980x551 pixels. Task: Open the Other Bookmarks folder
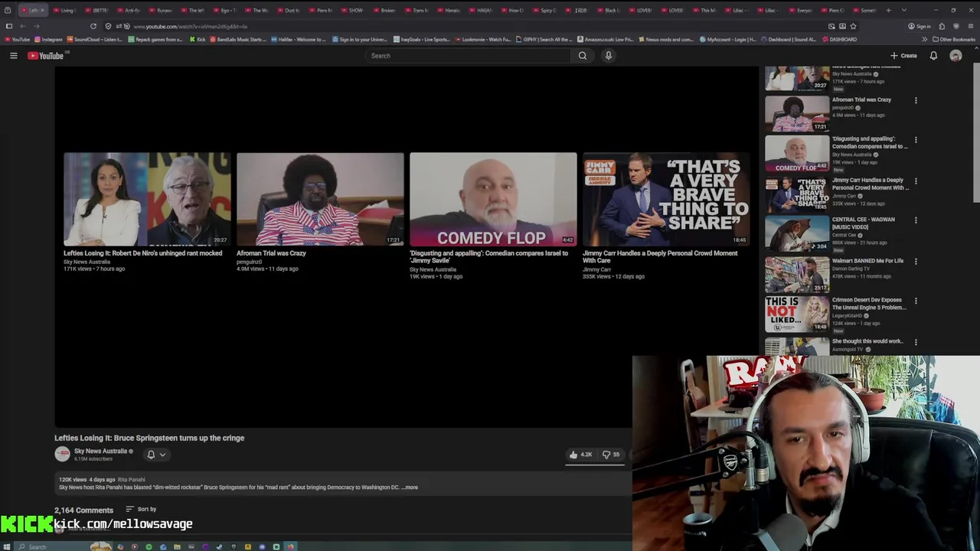pos(954,39)
